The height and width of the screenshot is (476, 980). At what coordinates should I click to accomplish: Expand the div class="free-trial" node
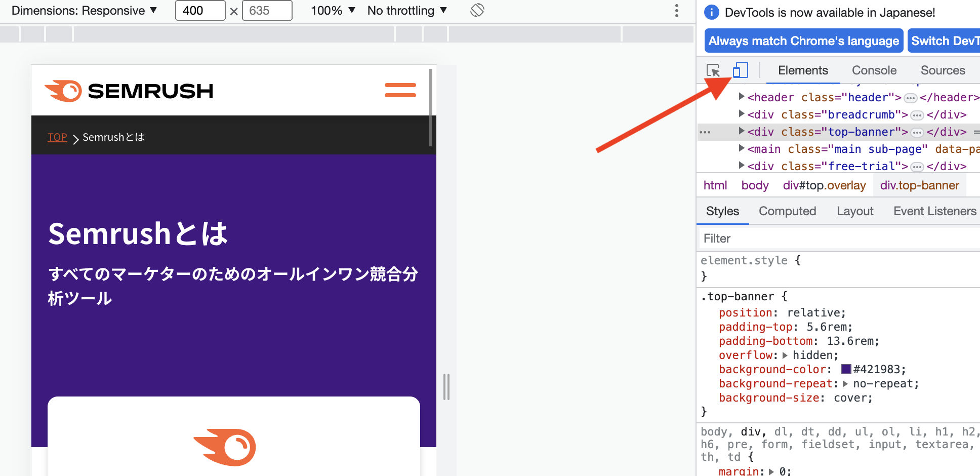(x=742, y=166)
